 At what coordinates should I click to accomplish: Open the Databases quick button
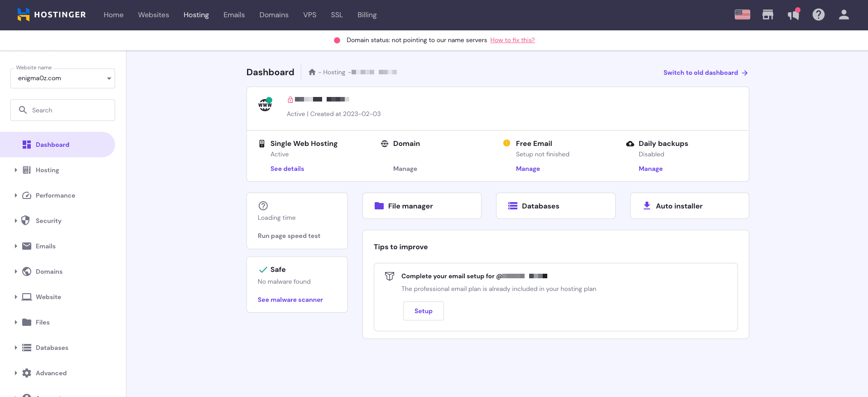(x=555, y=206)
